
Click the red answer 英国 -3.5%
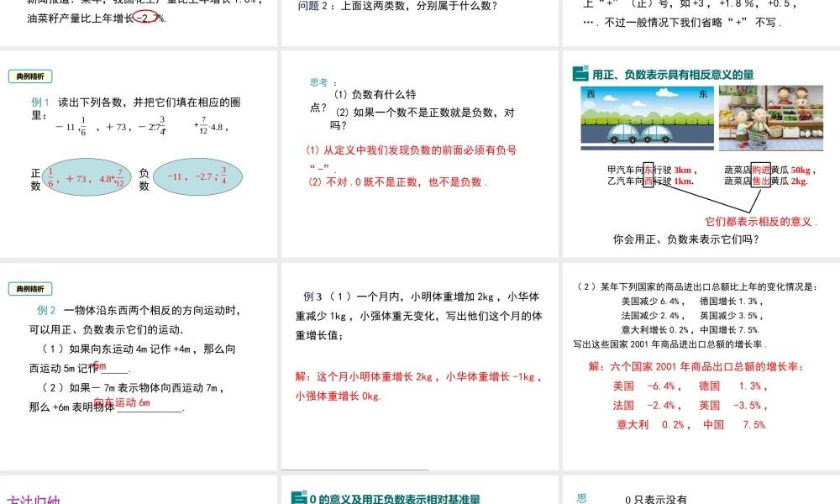732,406
